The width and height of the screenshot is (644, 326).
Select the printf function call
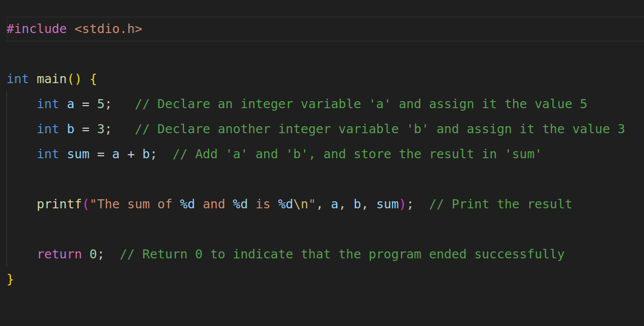59,204
